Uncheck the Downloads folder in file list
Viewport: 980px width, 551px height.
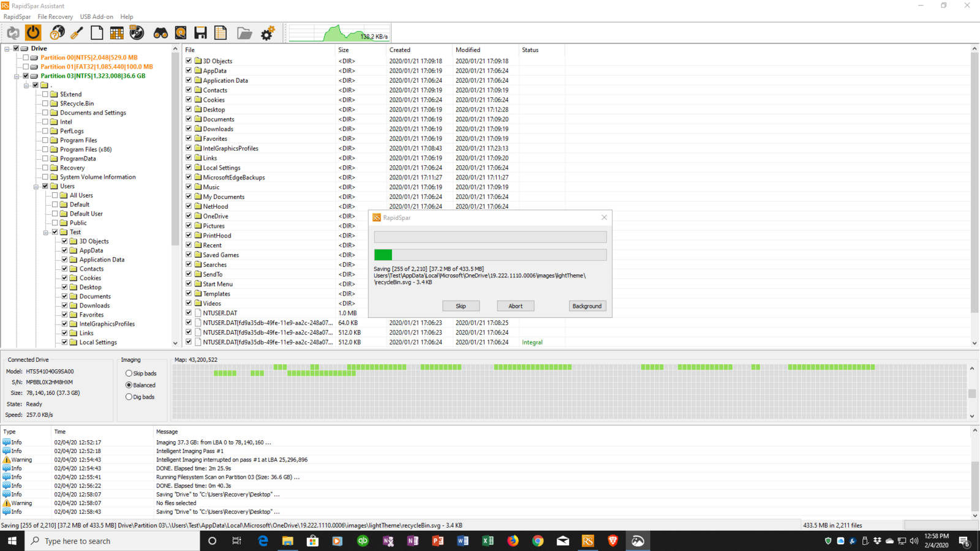[x=189, y=129]
